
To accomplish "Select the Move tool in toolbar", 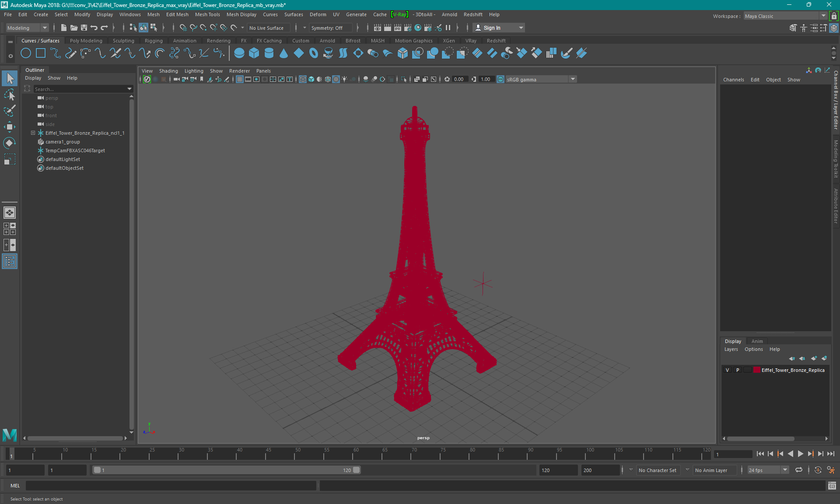I will pos(9,126).
